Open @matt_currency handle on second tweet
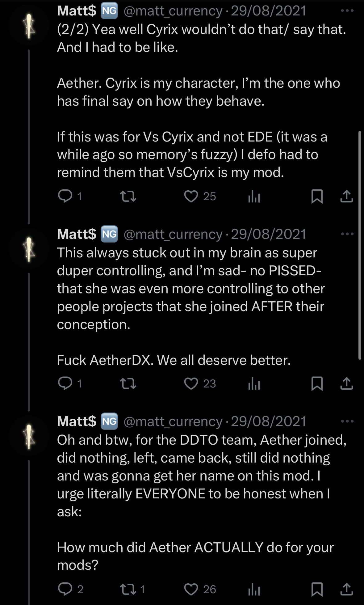 coord(173,234)
